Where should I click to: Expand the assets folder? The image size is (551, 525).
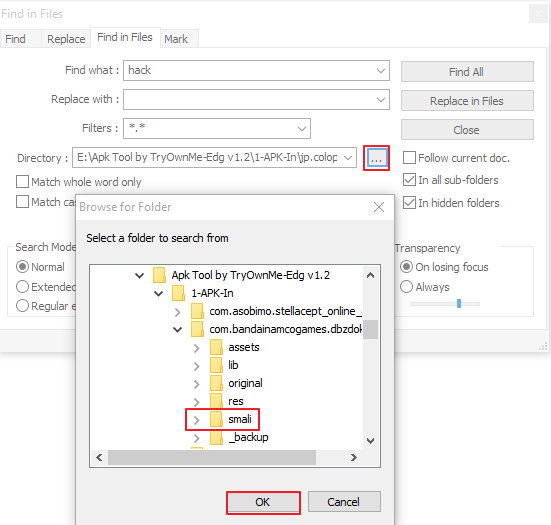[197, 348]
